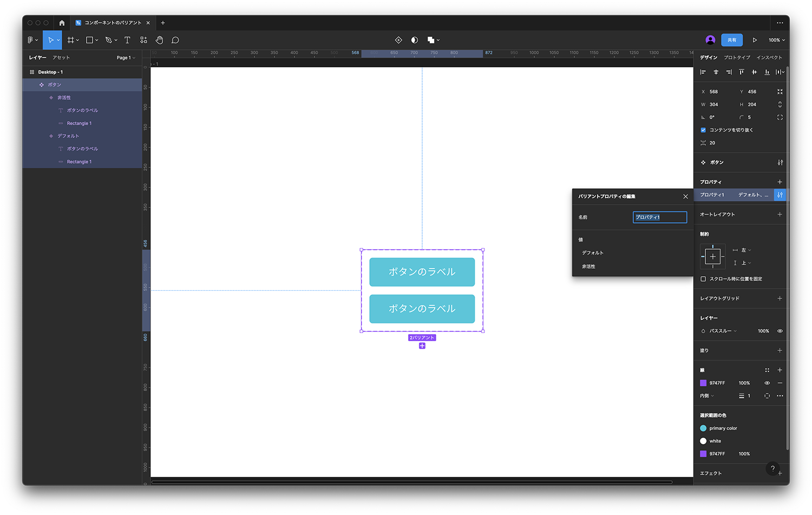
Task: Click the align vertical centers icon
Action: coord(754,72)
